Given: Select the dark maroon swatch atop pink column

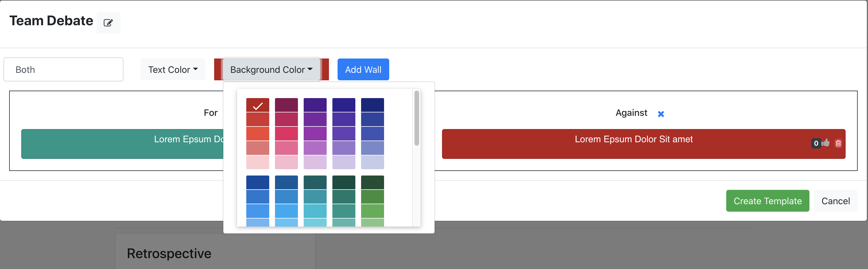Looking at the screenshot, I should click(x=286, y=105).
